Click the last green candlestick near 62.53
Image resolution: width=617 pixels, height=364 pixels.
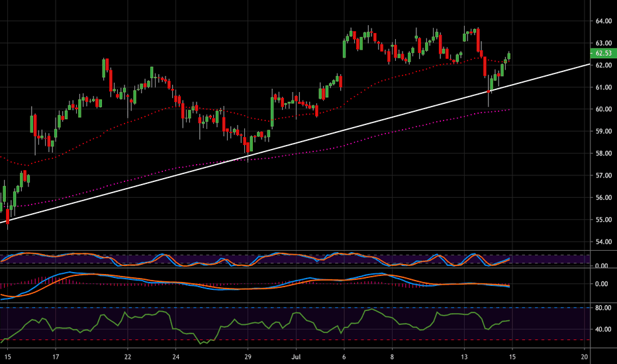(509, 56)
